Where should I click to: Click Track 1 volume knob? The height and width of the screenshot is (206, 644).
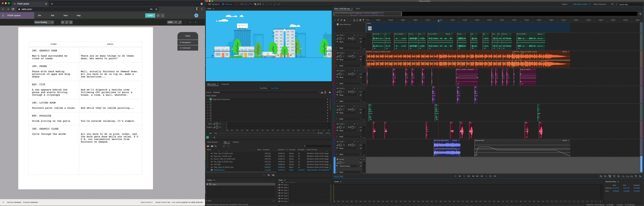[x=340, y=39]
